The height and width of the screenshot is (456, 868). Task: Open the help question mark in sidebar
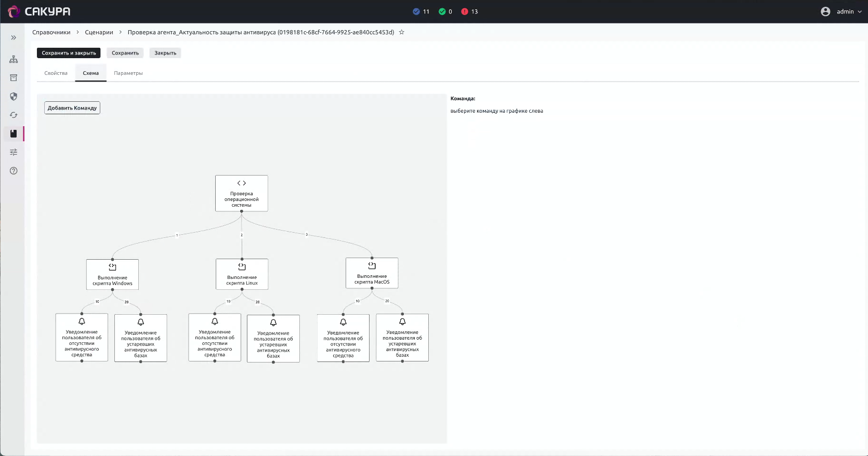click(14, 171)
